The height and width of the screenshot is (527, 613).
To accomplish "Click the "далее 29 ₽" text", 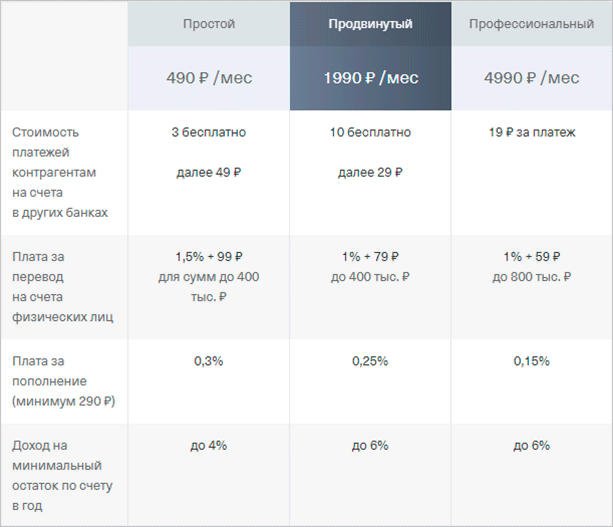I will [370, 172].
